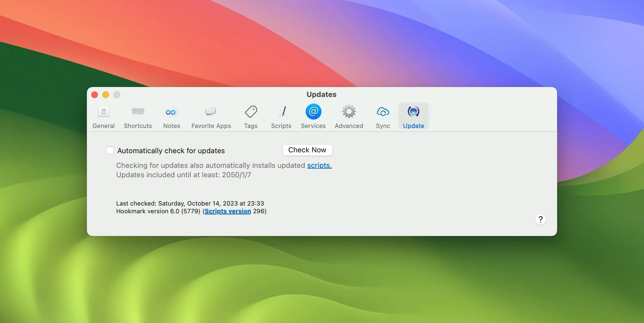
Task: Switch to Favorite Apps settings
Action: point(211,116)
